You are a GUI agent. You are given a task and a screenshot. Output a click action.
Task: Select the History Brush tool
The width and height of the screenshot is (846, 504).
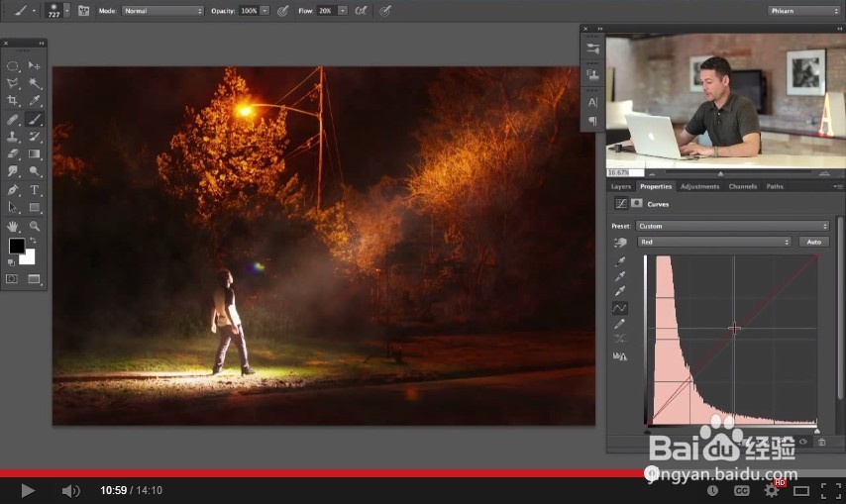(35, 137)
